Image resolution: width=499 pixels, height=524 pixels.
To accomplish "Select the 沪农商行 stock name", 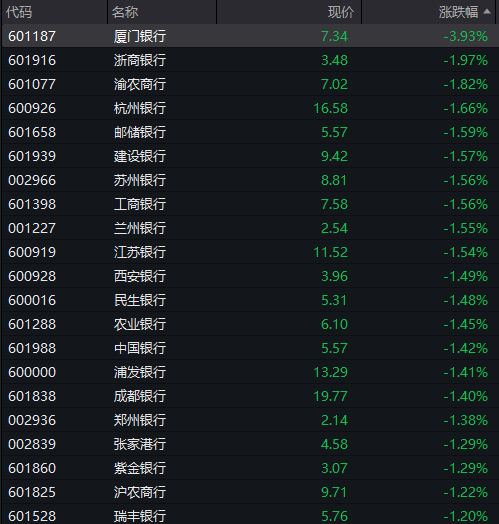I will [x=140, y=492].
